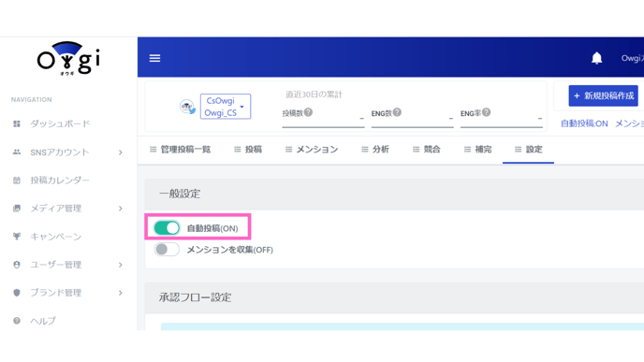Turn off the 自動投稿 switch
The image size is (644, 362).
[167, 228]
